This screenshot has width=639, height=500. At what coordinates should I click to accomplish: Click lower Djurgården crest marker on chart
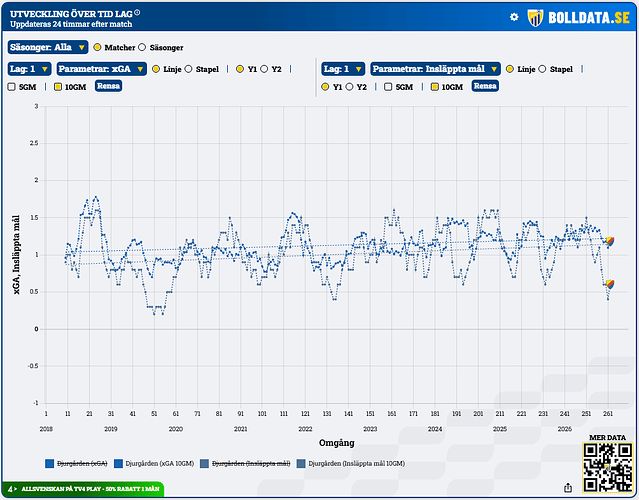(610, 284)
